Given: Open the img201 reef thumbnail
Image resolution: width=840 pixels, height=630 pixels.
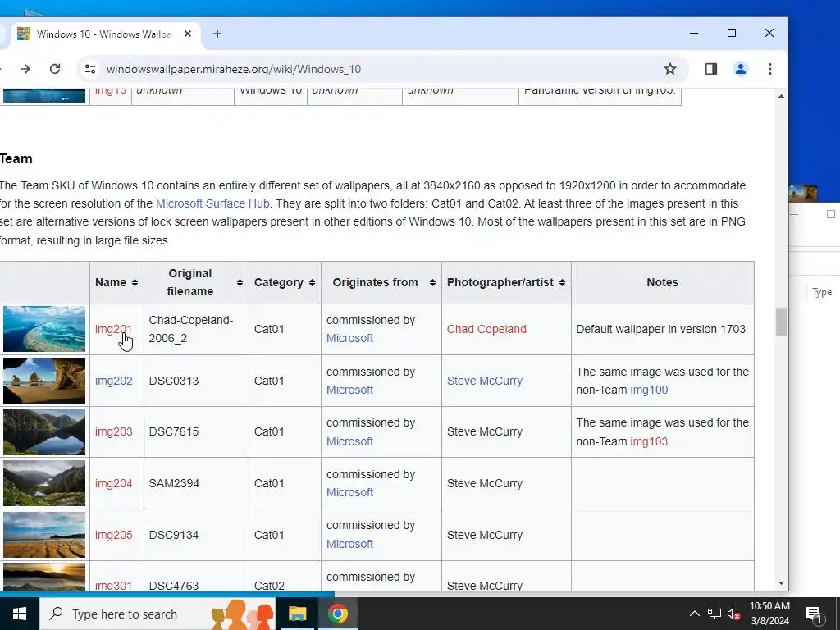Looking at the screenshot, I should [x=44, y=329].
